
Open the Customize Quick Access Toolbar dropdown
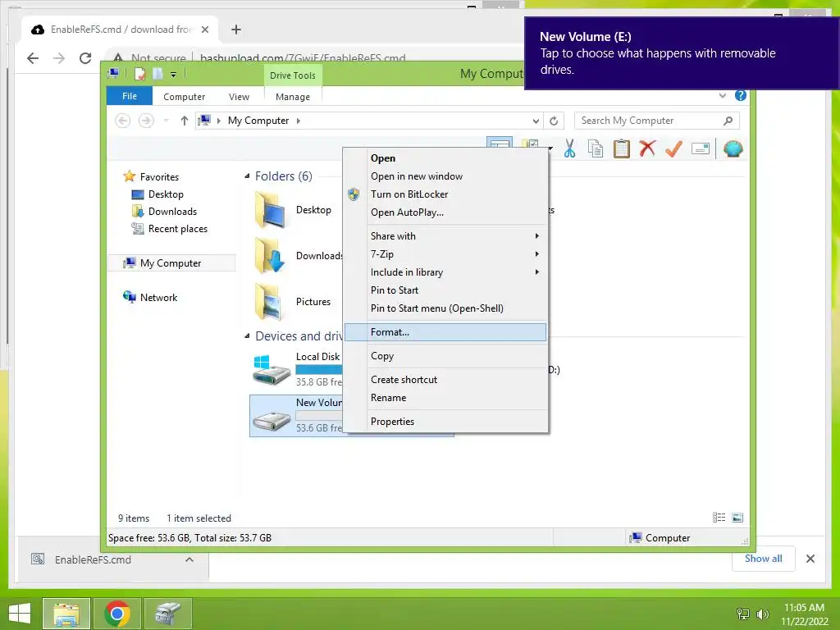click(x=174, y=75)
